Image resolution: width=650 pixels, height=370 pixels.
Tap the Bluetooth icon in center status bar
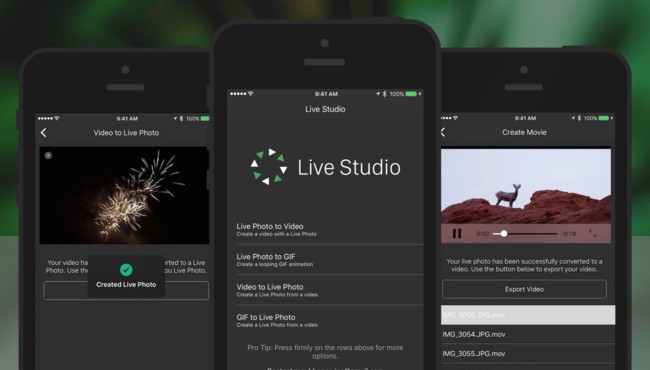[384, 94]
